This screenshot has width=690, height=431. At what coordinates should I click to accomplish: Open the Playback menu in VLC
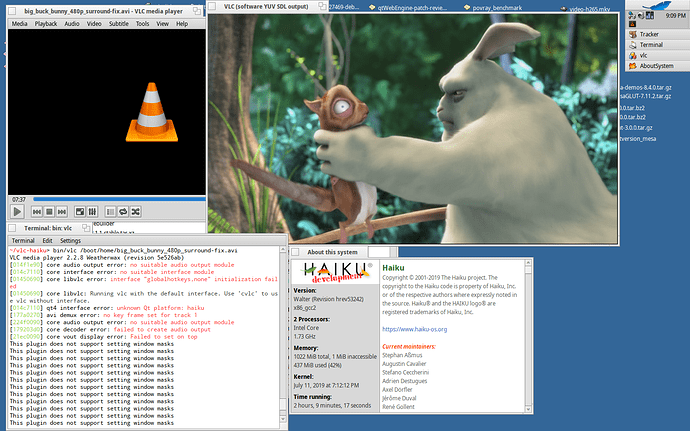coord(46,24)
